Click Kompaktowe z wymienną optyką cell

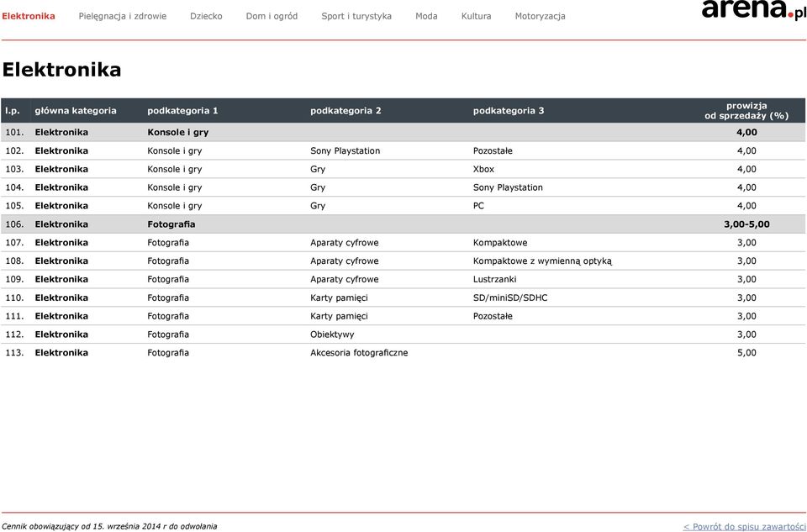[542, 261]
